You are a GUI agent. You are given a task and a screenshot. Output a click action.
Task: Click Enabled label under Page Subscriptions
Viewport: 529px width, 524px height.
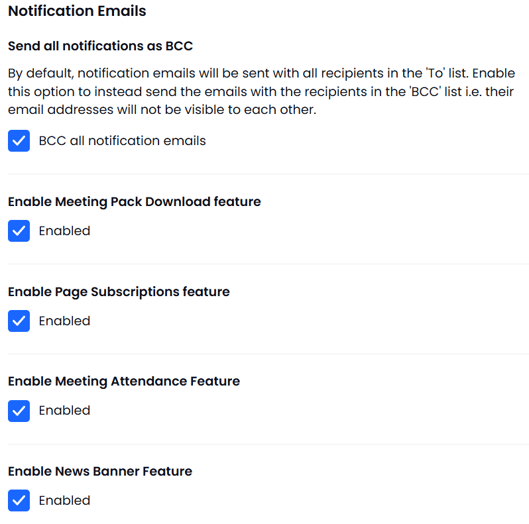click(x=64, y=321)
